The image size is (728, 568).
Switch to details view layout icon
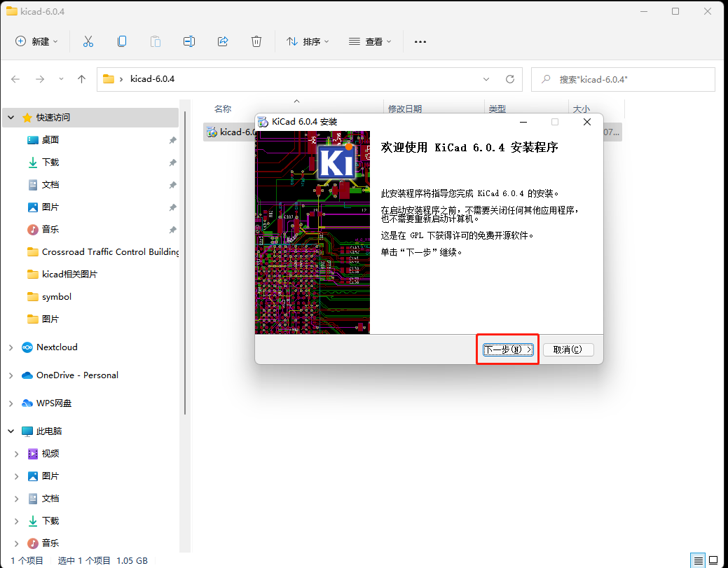[x=698, y=561]
